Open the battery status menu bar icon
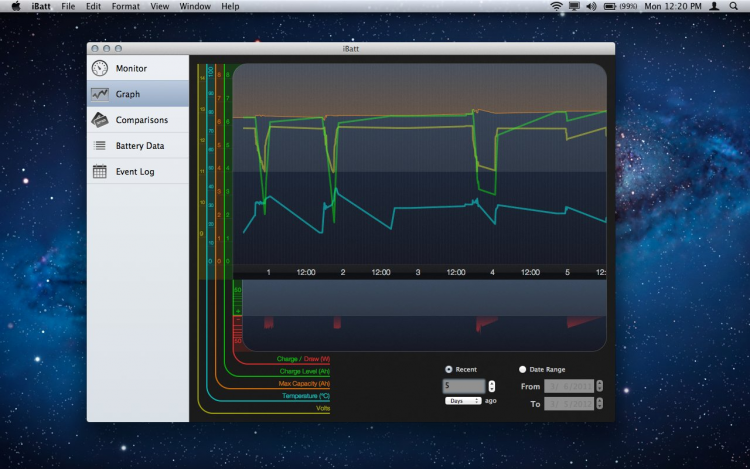This screenshot has width=750, height=469. (611, 6)
